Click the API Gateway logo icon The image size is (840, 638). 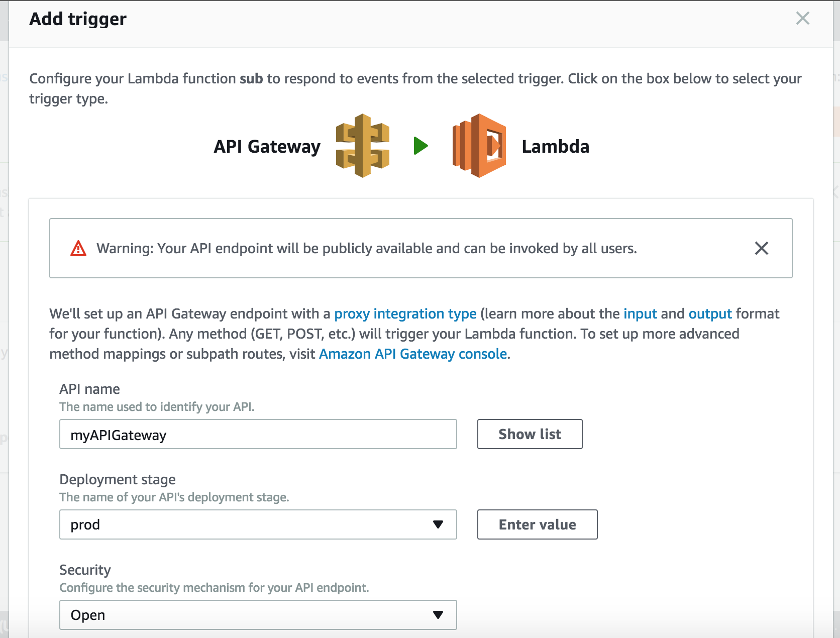click(x=362, y=146)
